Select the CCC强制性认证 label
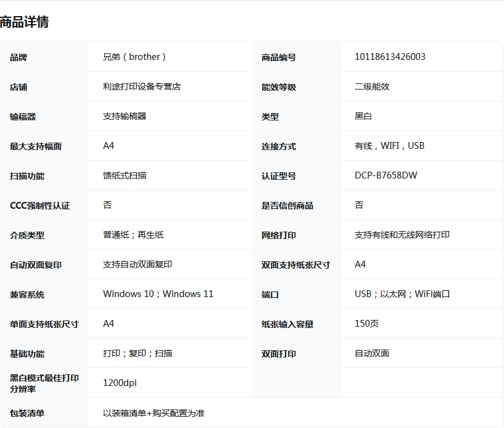Screen dimensions: 504x428 pyautogui.click(x=40, y=205)
